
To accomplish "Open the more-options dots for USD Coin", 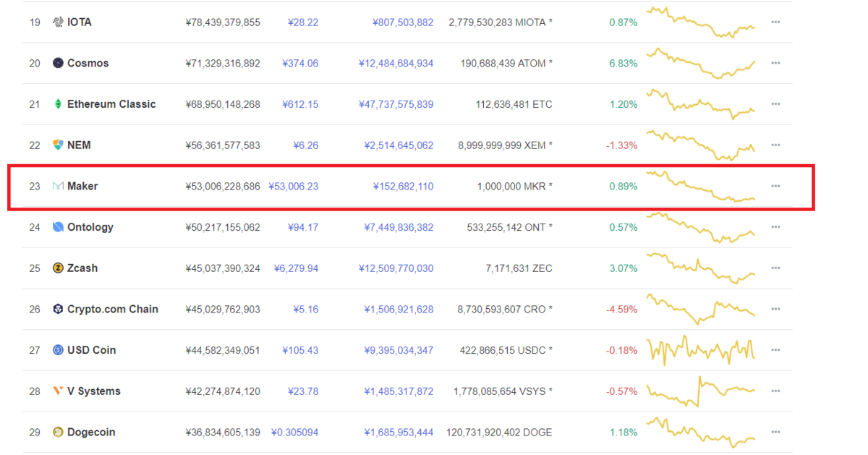I will 775,350.
